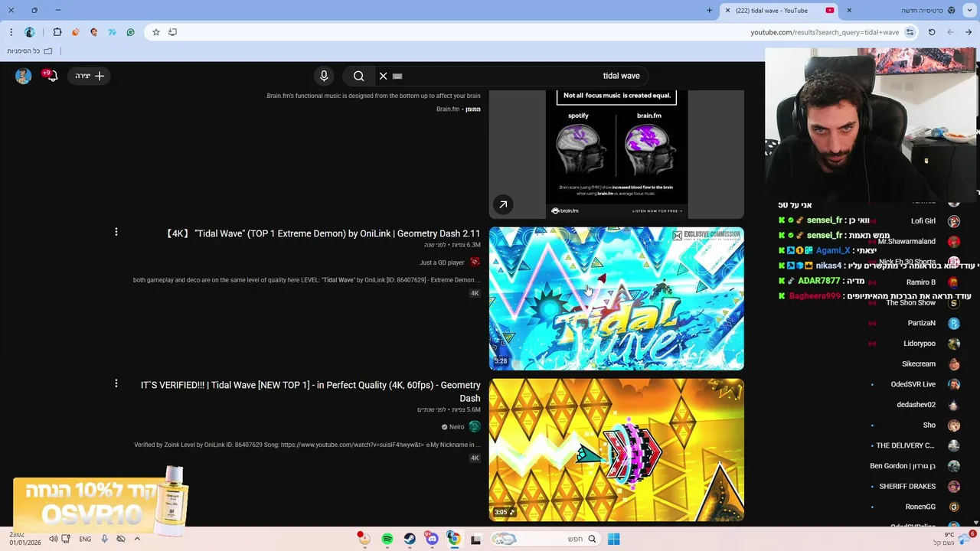Open the 4K Tidal Wave TOP 1 title

(323, 233)
